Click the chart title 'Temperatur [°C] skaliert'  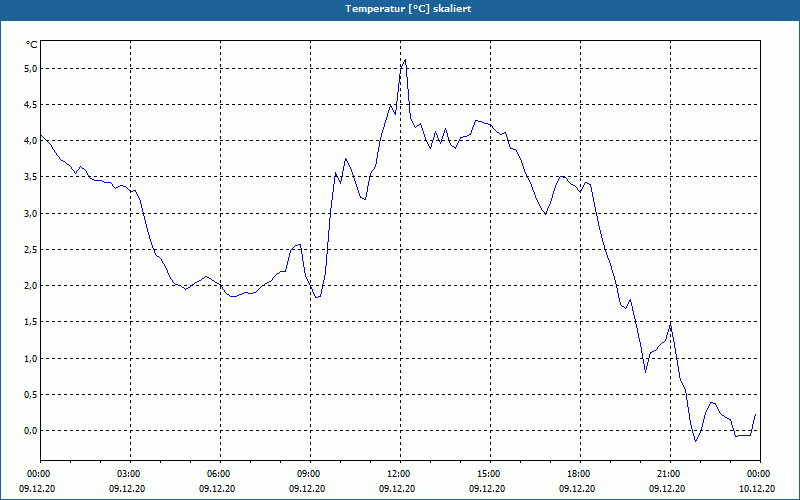(x=408, y=9)
